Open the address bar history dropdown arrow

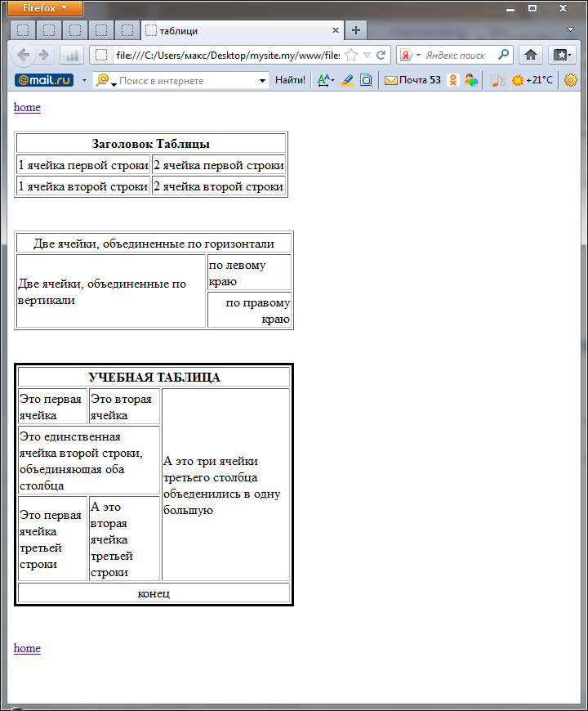[x=367, y=56]
